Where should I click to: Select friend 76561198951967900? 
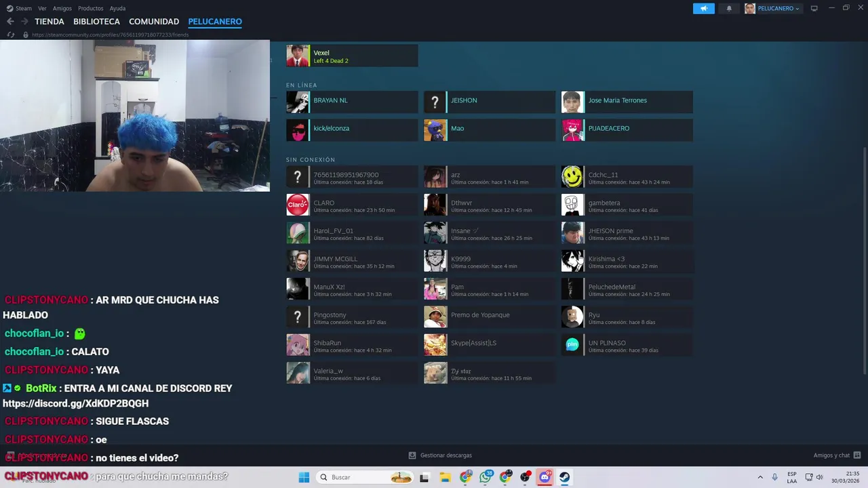352,177
